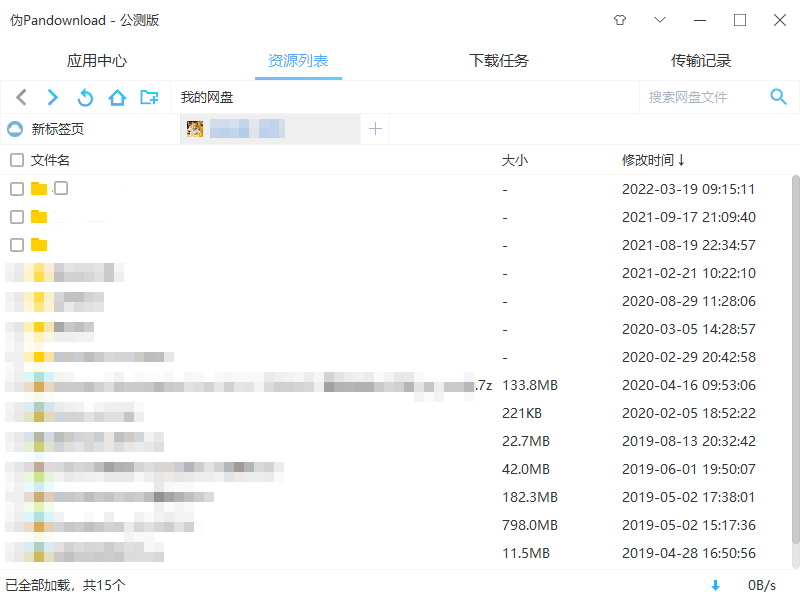Go to the home directory icon
Screen dimensions: 800x600
[117, 97]
